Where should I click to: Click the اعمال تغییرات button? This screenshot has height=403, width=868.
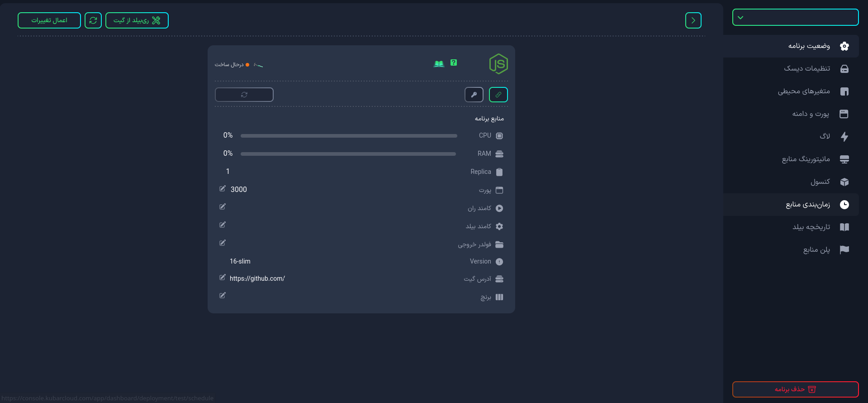(49, 20)
